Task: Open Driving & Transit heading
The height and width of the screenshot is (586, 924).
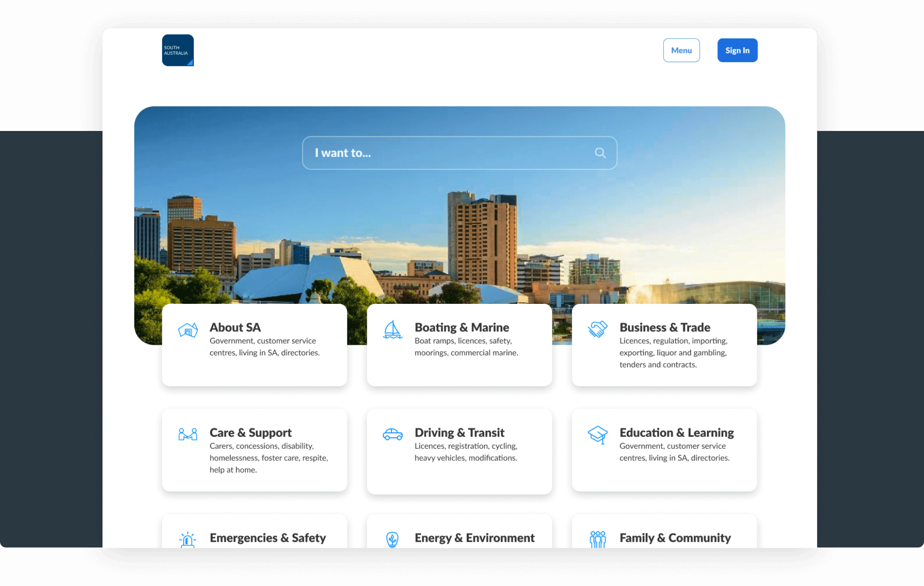Action: (x=459, y=432)
